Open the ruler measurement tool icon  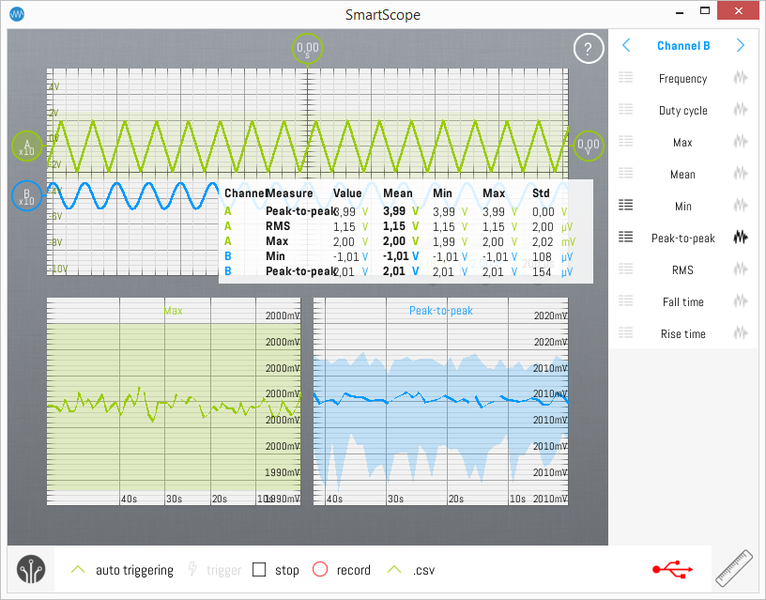(735, 569)
